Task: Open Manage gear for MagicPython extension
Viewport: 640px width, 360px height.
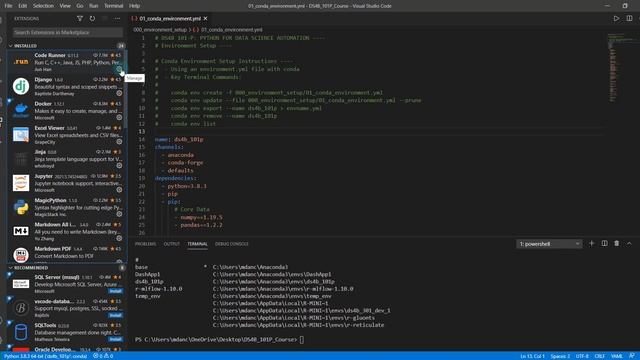Action: click(119, 213)
